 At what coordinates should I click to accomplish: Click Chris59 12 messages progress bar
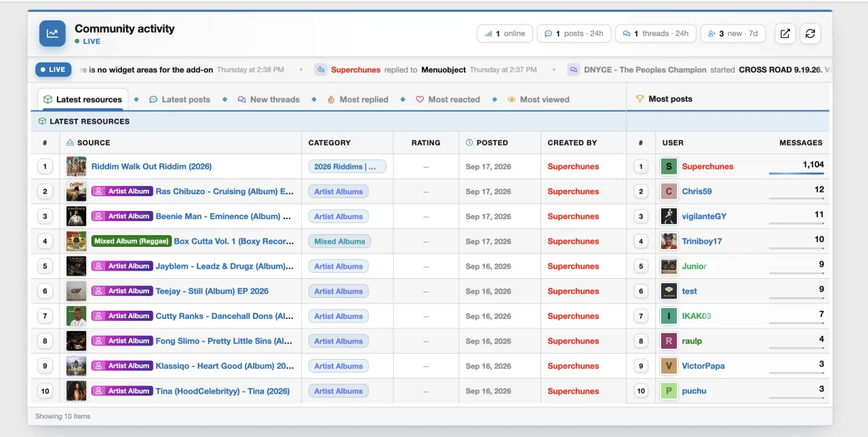(796, 199)
